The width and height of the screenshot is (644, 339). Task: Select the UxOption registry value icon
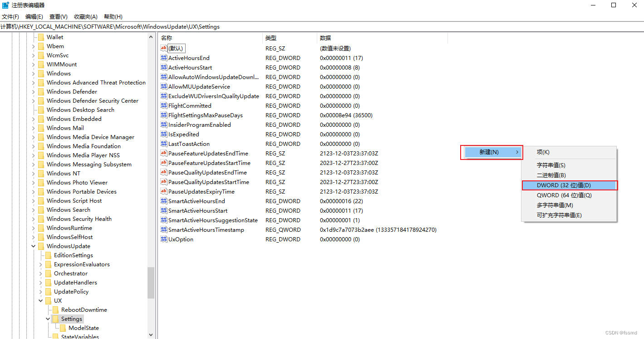click(x=163, y=239)
